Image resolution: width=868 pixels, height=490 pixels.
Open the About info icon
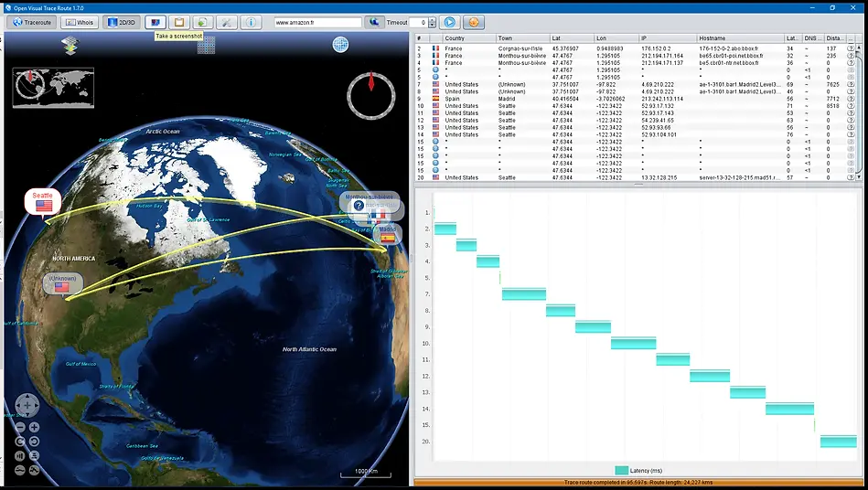pyautogui.click(x=251, y=22)
